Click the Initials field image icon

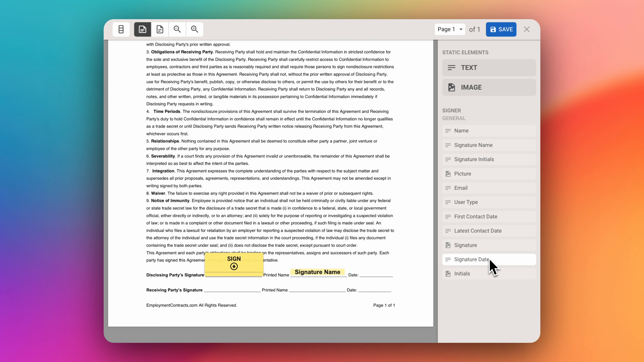pos(448,274)
